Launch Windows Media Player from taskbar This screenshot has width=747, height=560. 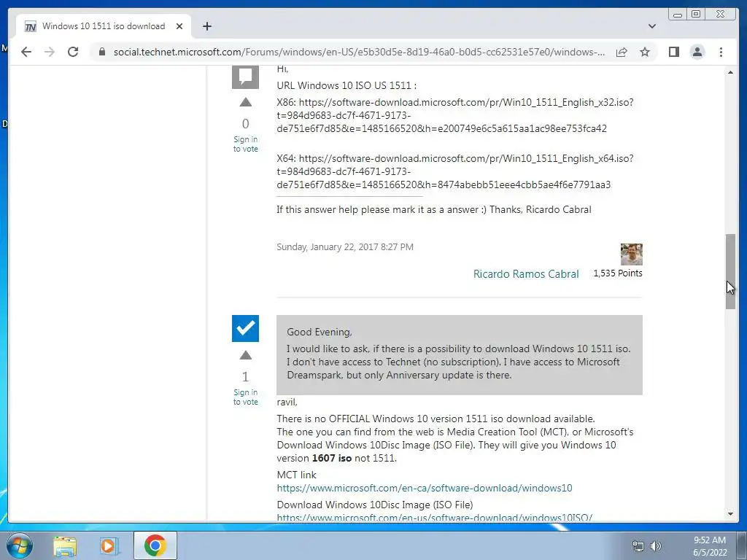click(x=109, y=545)
